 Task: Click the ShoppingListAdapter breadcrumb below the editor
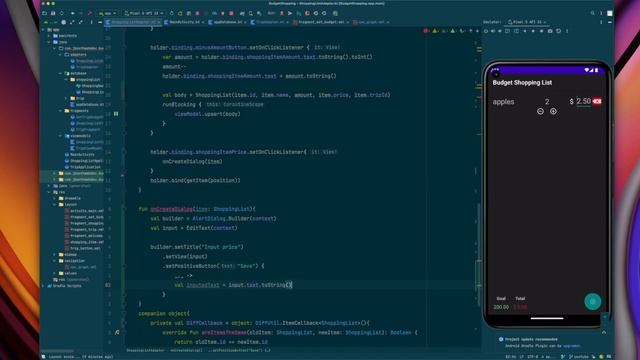pos(145,350)
